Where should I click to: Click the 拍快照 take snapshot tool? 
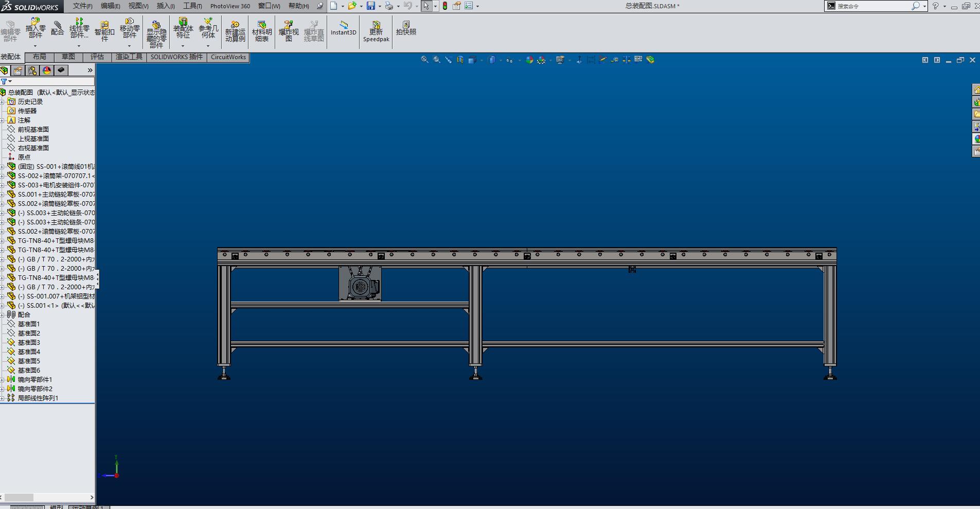[x=406, y=28]
